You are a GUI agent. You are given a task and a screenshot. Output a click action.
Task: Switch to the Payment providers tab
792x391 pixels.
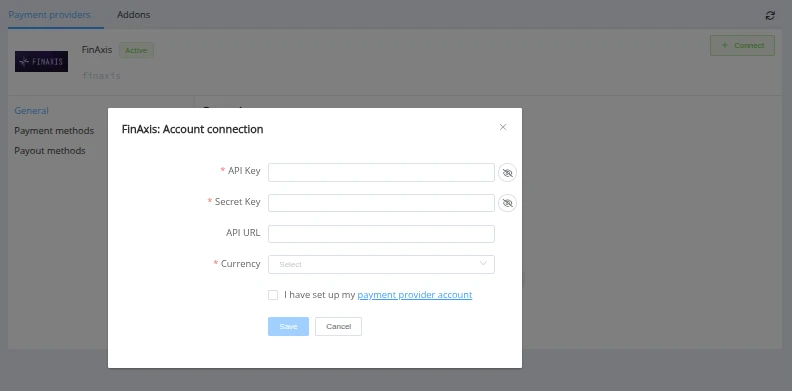pos(50,15)
